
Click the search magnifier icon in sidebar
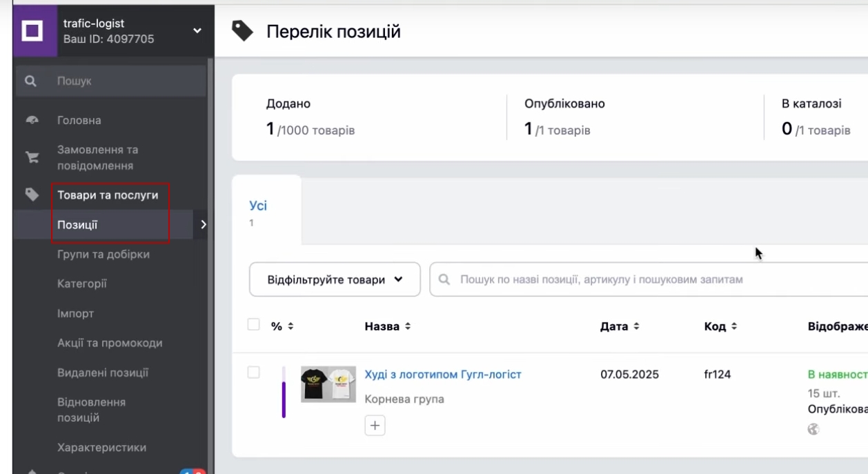pos(30,81)
